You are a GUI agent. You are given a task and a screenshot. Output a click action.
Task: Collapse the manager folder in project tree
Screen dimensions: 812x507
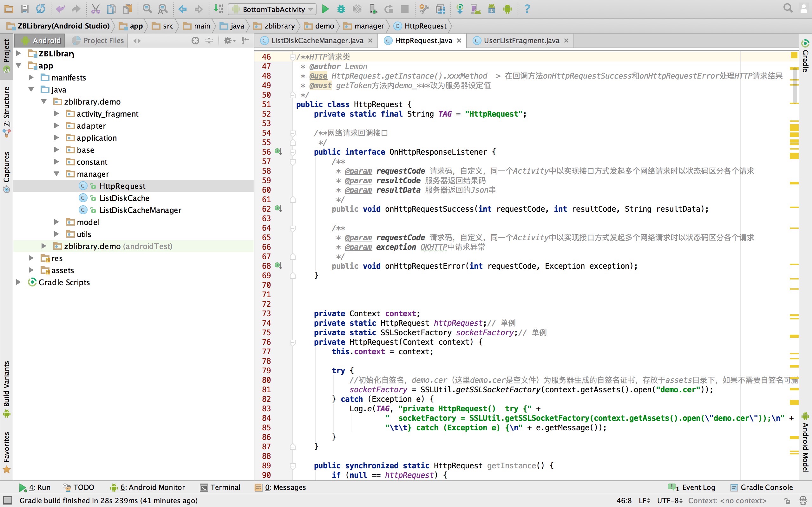coord(56,174)
